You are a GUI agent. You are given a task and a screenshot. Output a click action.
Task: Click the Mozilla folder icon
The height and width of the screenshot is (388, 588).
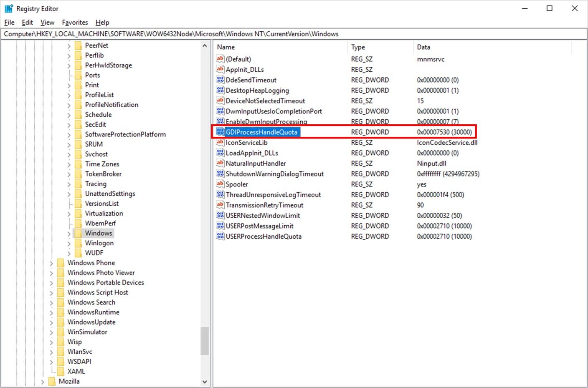pyautogui.click(x=52, y=381)
